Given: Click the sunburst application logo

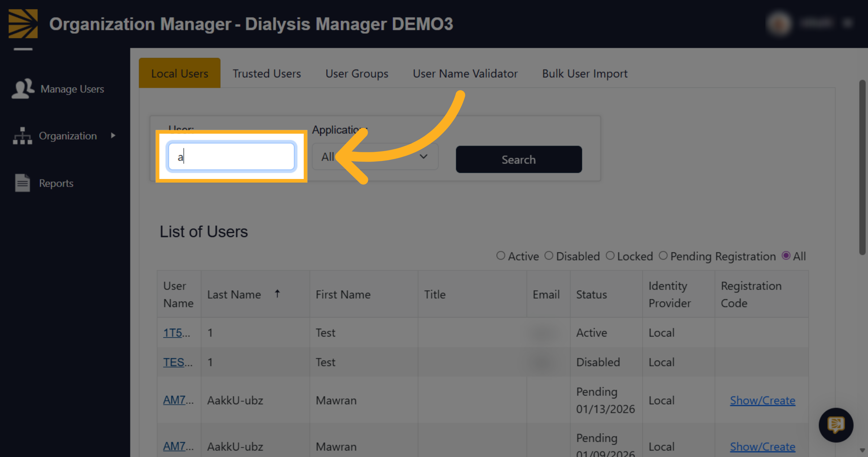Looking at the screenshot, I should click(x=23, y=24).
